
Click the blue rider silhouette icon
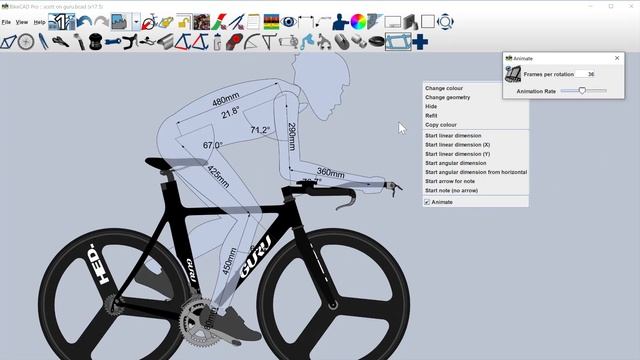[340, 22]
